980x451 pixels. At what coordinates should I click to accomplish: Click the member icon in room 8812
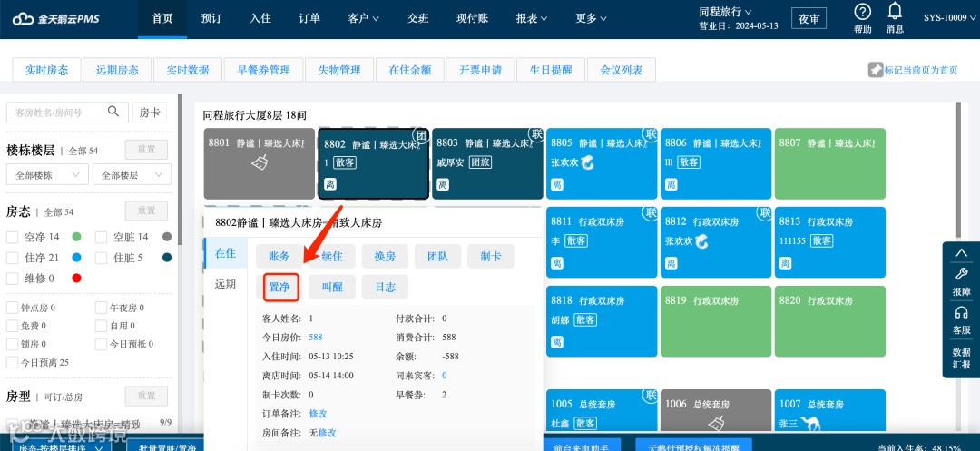[701, 240]
